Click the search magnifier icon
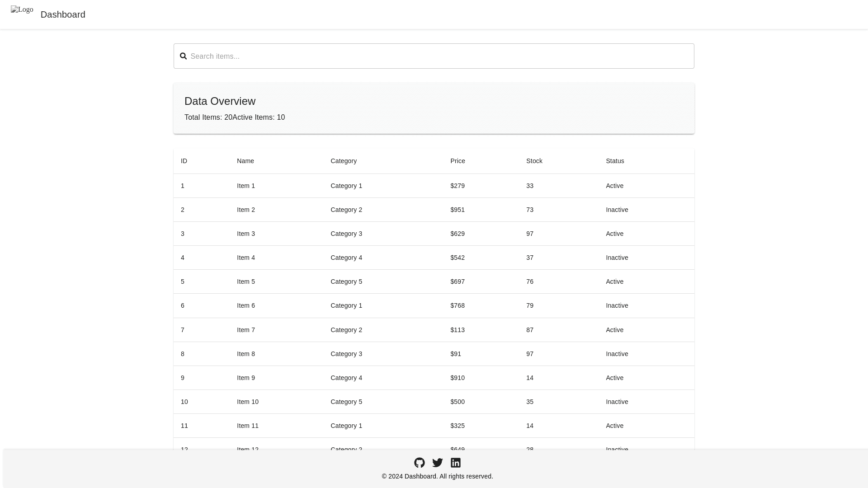868x488 pixels. (183, 56)
